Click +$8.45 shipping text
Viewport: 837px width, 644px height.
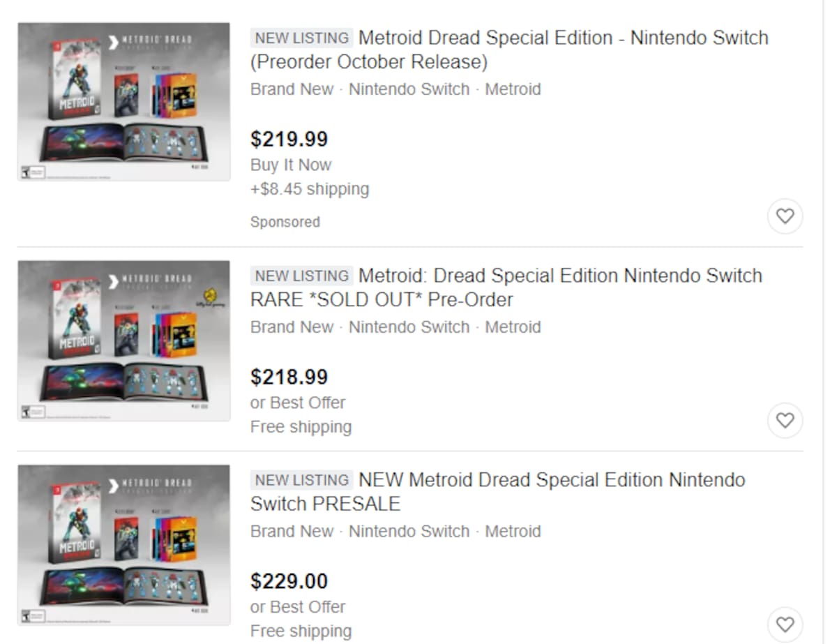310,189
